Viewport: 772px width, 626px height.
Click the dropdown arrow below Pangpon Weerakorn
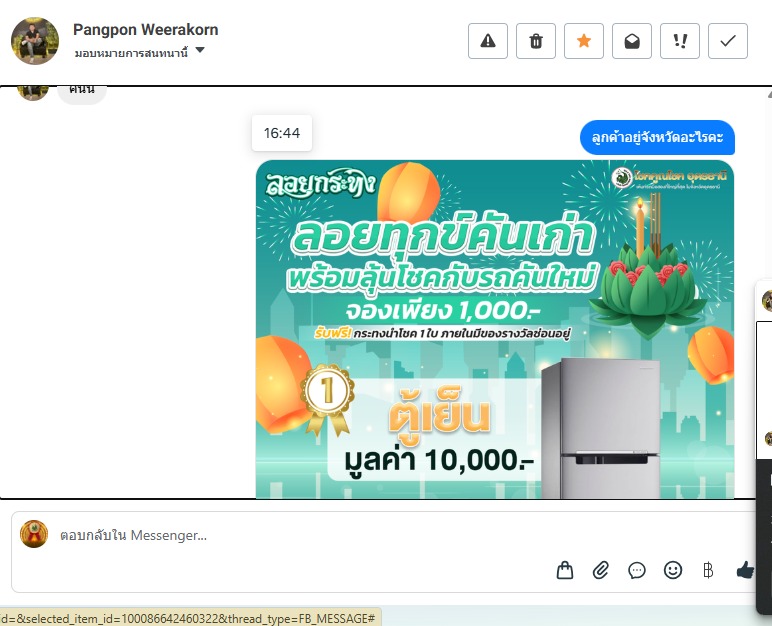(x=199, y=50)
